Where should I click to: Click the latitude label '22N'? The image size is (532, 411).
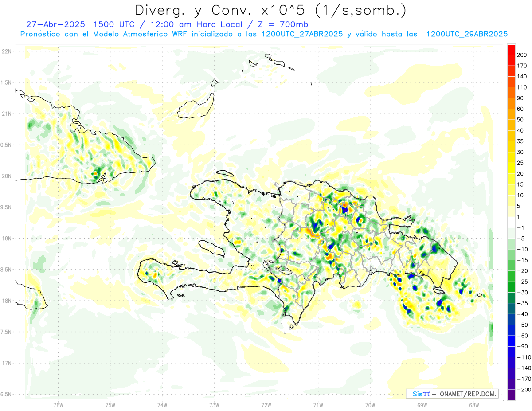click(7, 51)
